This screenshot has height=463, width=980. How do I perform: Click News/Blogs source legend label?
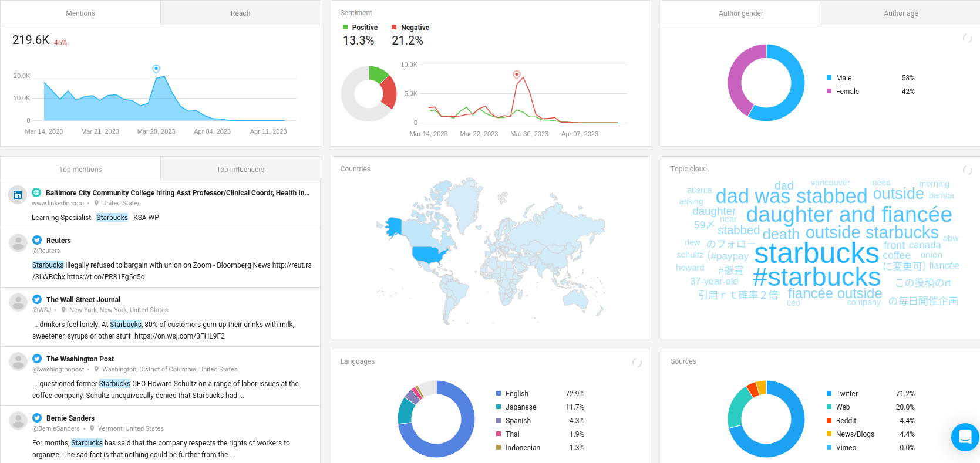[855, 434]
